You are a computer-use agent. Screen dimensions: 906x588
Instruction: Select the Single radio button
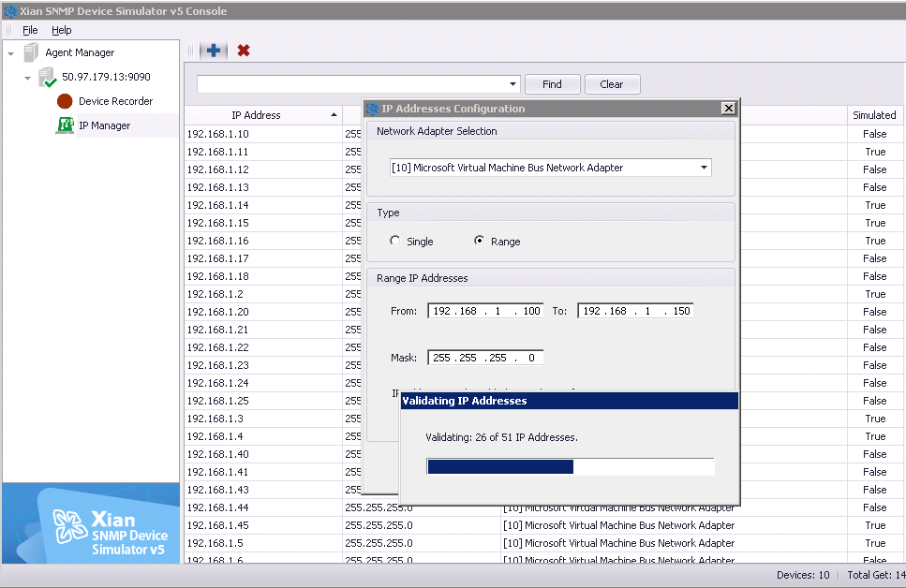pyautogui.click(x=394, y=241)
